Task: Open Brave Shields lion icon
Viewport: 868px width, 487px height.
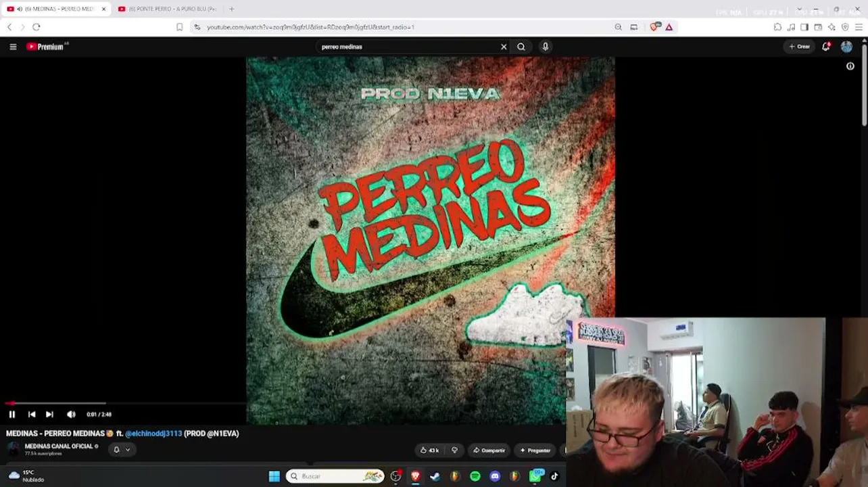Action: pos(654,27)
